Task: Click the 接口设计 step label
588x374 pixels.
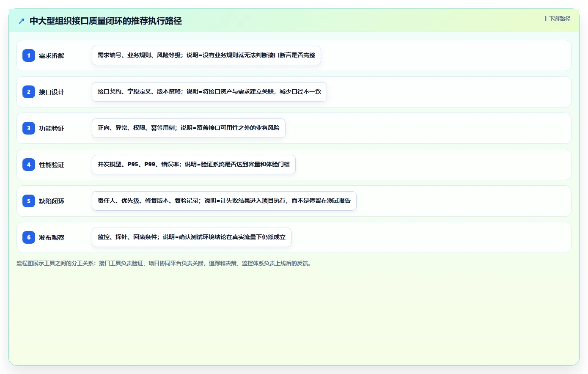Action: point(52,92)
